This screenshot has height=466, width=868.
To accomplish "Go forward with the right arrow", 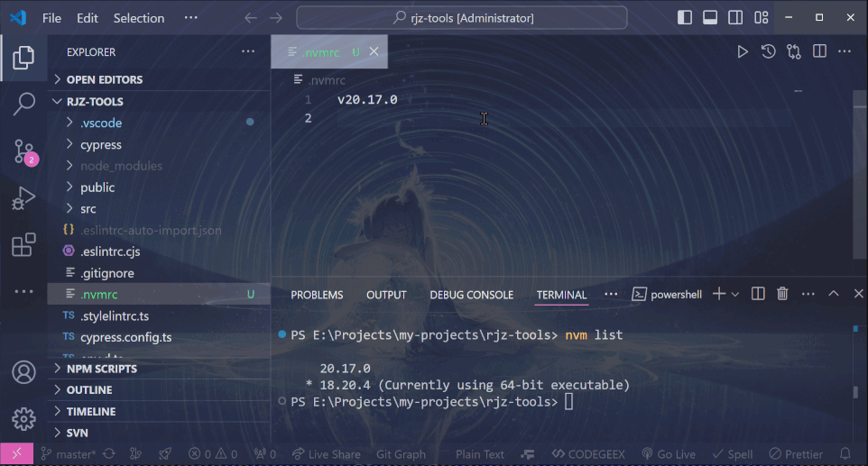I will point(276,18).
